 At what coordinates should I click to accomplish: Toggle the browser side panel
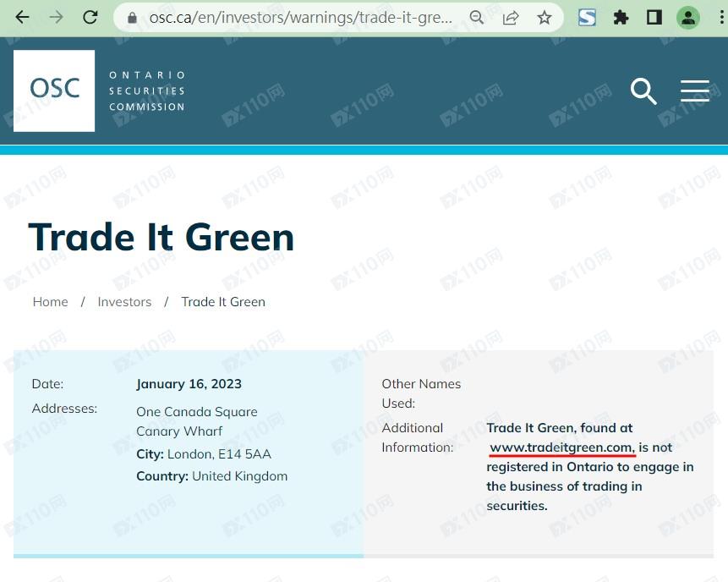pyautogui.click(x=654, y=18)
